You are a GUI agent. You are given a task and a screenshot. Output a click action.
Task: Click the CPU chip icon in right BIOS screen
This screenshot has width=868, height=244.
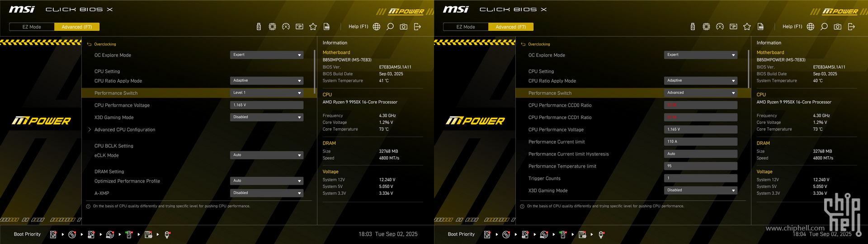706,27
